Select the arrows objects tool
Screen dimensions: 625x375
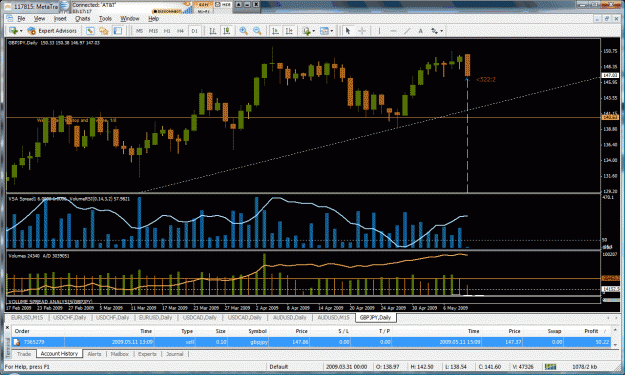(x=434, y=31)
